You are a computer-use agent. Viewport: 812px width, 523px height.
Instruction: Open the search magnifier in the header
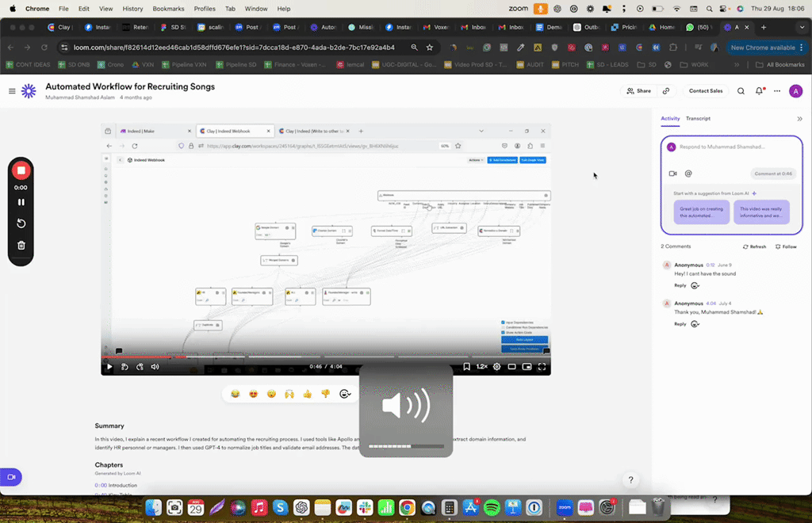(741, 91)
